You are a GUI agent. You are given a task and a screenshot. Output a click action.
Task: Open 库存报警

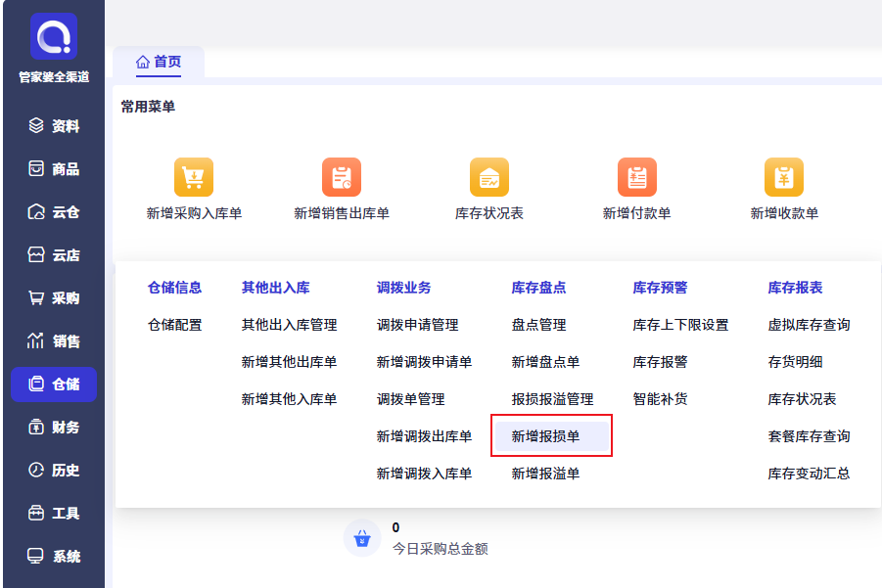point(661,362)
